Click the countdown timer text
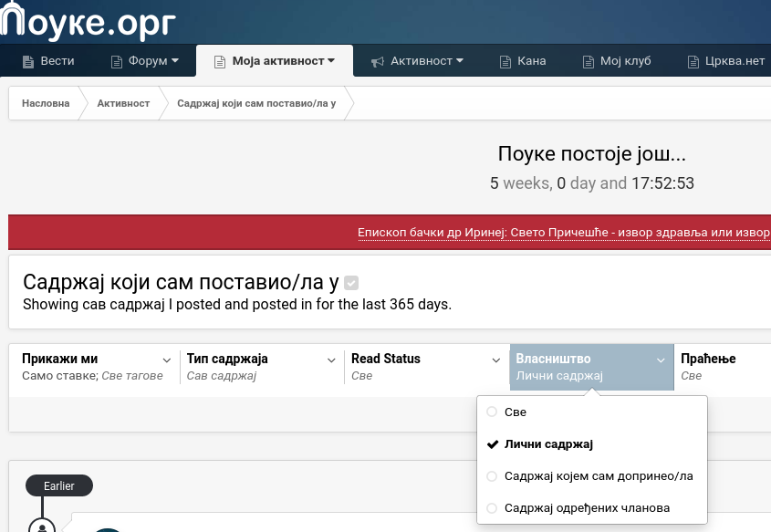The width and height of the screenshot is (771, 532). 591,183
